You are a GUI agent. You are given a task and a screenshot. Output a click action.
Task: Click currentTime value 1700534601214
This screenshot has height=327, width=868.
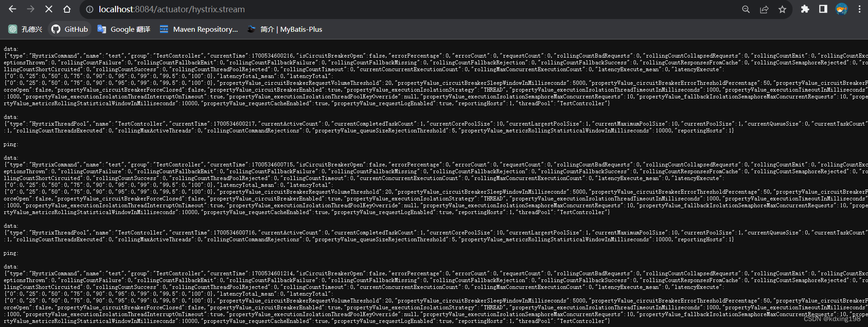click(273, 273)
